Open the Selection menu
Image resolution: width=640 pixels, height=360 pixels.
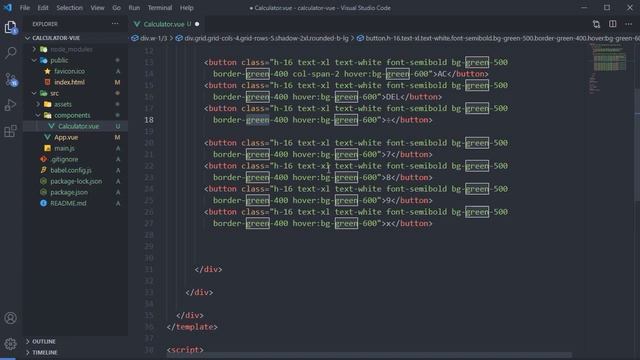[69, 8]
